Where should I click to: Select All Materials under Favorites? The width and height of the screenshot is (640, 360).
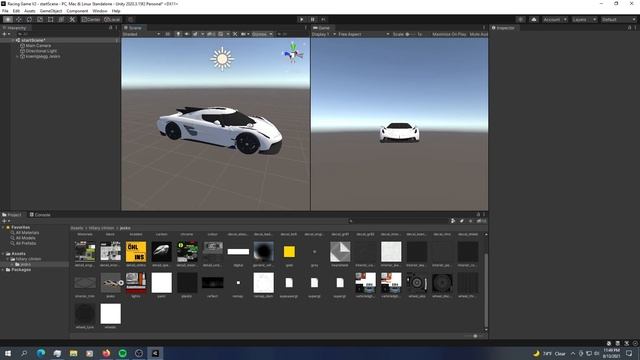[27, 233]
